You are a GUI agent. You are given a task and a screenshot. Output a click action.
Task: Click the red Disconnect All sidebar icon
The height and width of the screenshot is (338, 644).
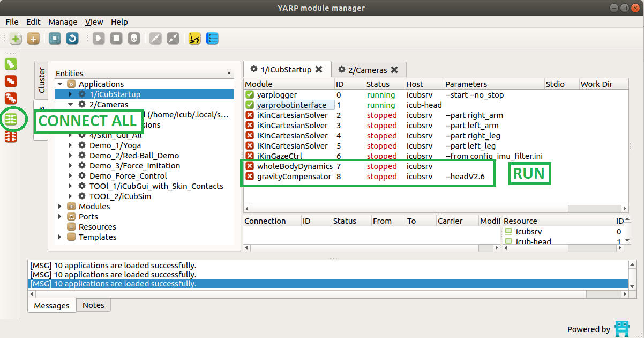(x=11, y=137)
